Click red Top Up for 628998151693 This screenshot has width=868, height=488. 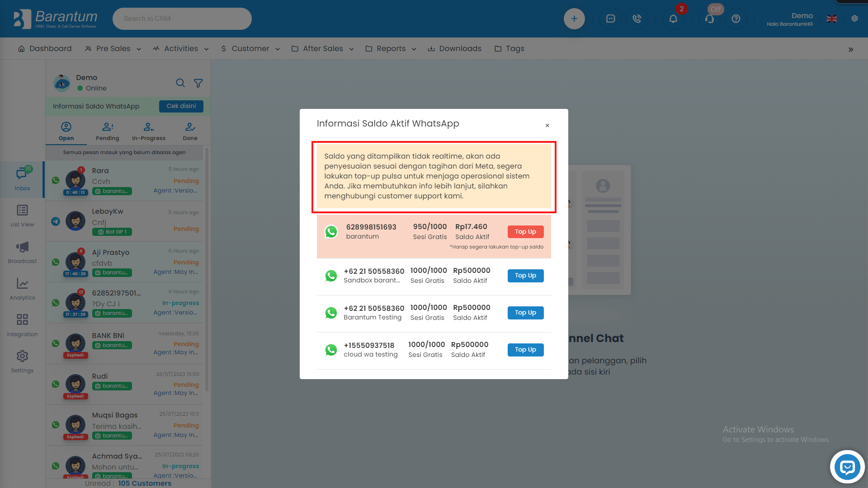[525, 232]
